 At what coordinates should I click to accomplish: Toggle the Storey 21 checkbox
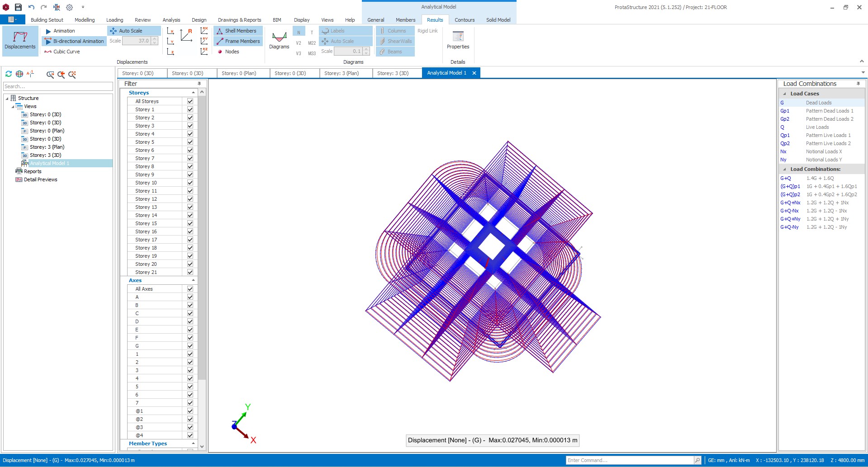tap(190, 272)
